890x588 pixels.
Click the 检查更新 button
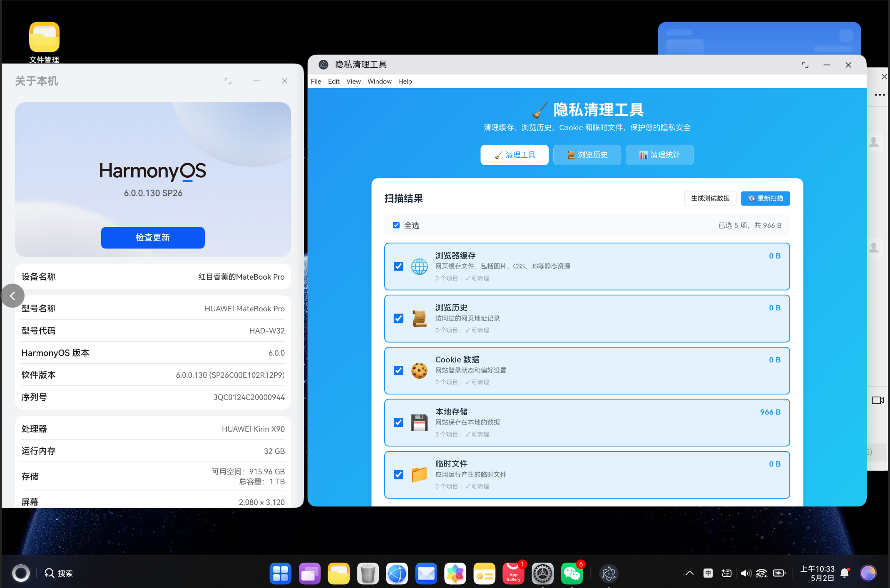pyautogui.click(x=153, y=238)
